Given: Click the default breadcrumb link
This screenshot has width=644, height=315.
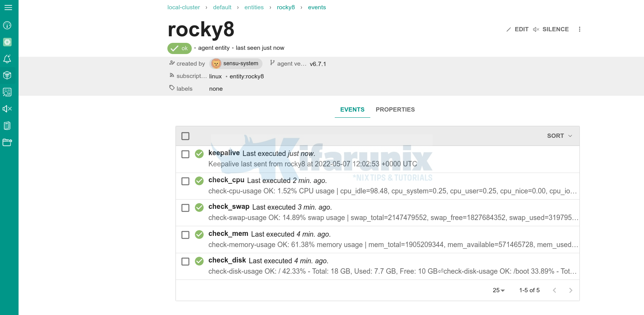Looking at the screenshot, I should 222,7.
